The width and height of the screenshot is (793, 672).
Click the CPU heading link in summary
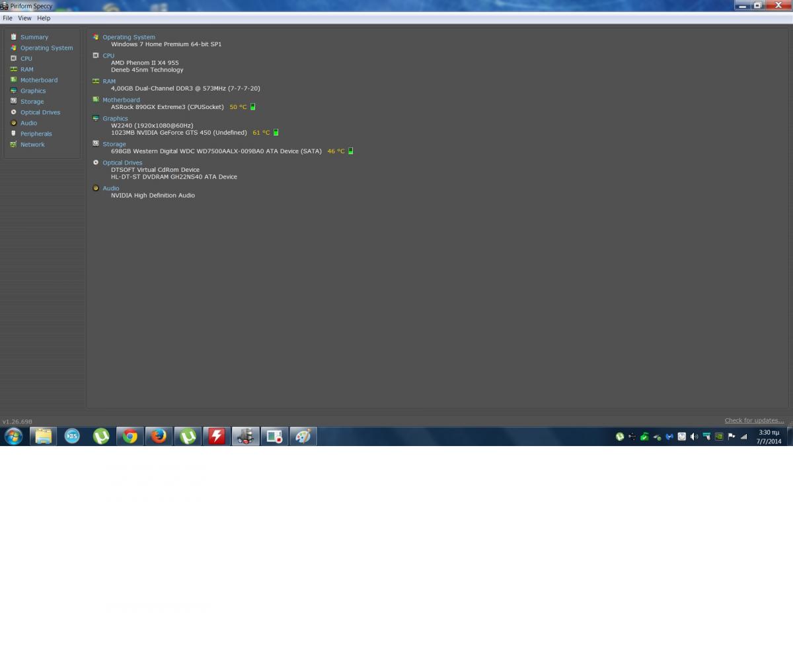(x=108, y=56)
